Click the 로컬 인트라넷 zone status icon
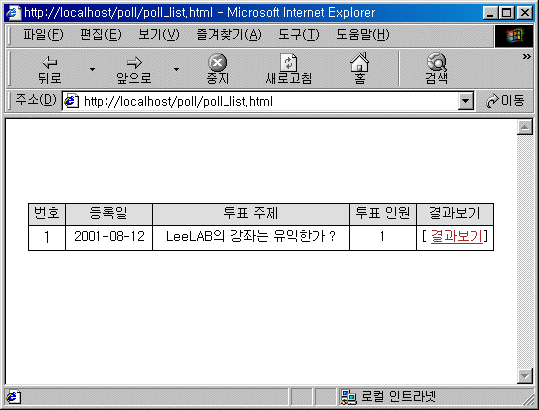The image size is (539, 410). point(349,397)
